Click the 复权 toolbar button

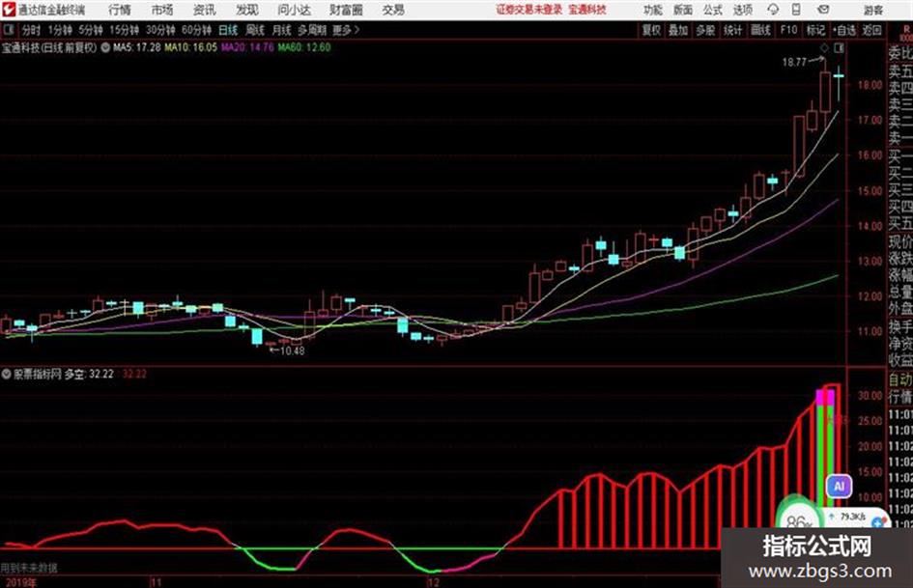pyautogui.click(x=651, y=30)
